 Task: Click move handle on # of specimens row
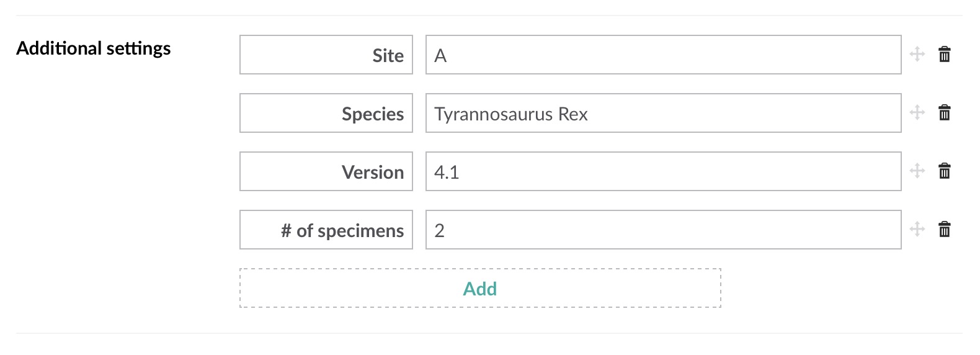[x=917, y=230]
